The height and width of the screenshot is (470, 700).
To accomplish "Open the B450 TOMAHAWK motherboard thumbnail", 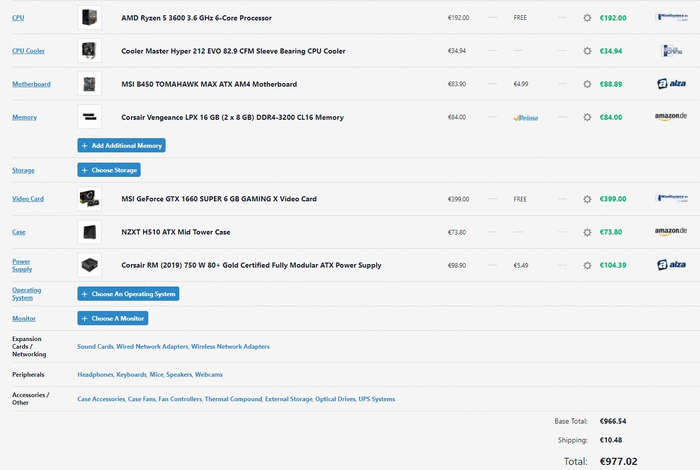I will tap(89, 84).
